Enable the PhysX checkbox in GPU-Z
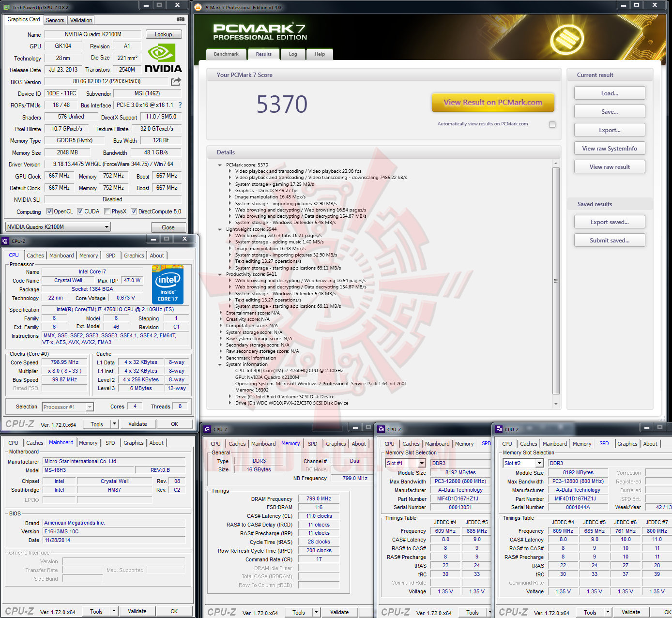 [x=107, y=211]
